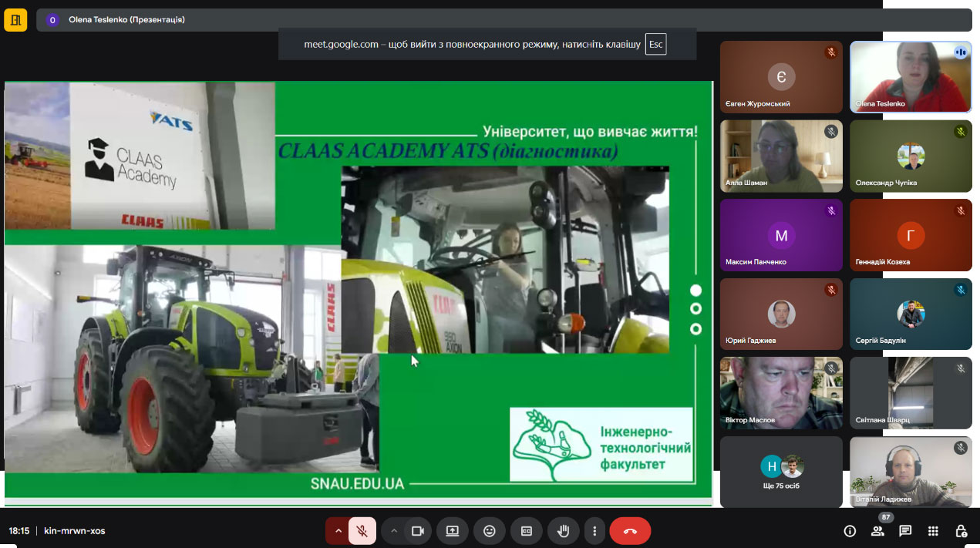980x548 pixels.
Task: Click the present screen icon
Action: coord(453,531)
